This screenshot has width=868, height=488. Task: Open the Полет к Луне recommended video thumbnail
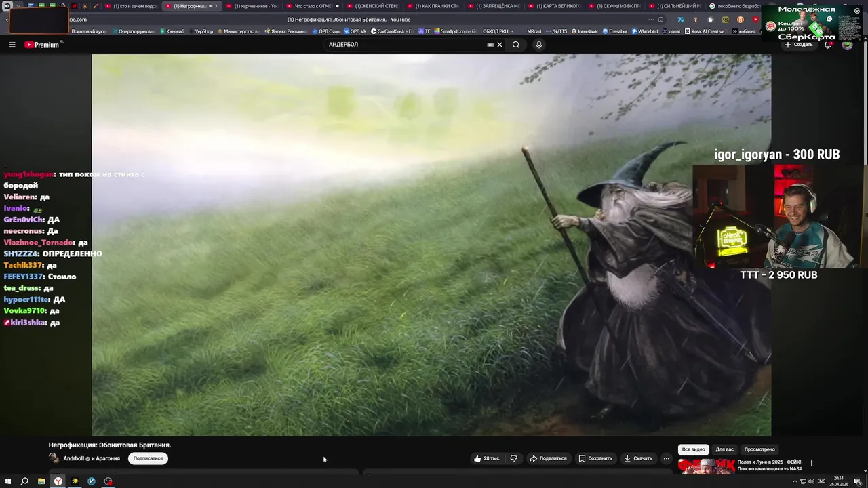(706, 466)
